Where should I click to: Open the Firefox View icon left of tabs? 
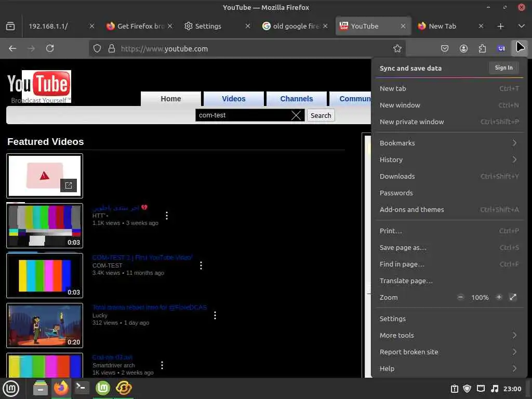coord(10,26)
